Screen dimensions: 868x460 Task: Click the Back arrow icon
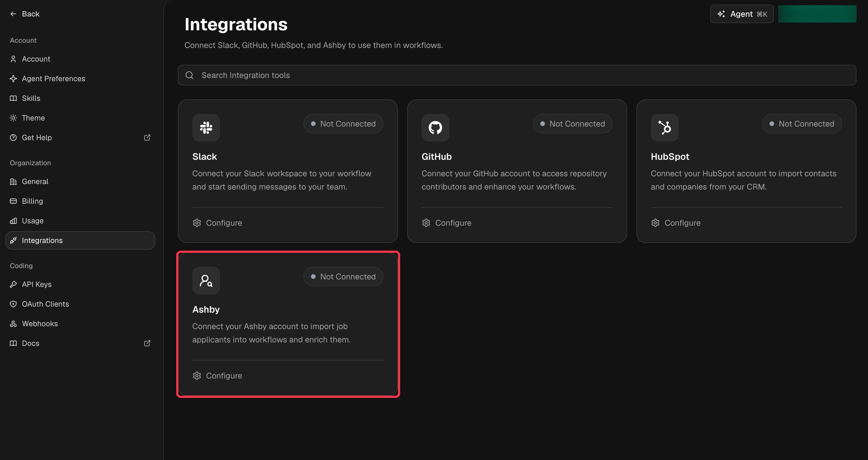pos(13,14)
